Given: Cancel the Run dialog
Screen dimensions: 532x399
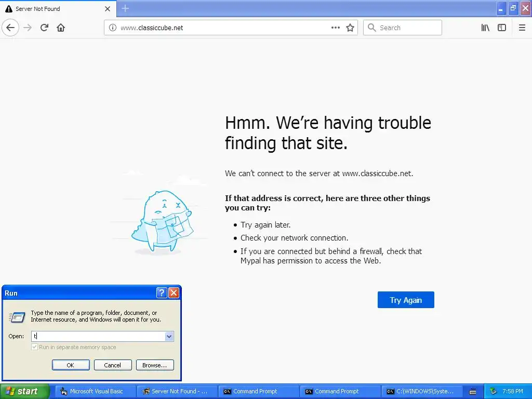Looking at the screenshot, I should point(113,365).
